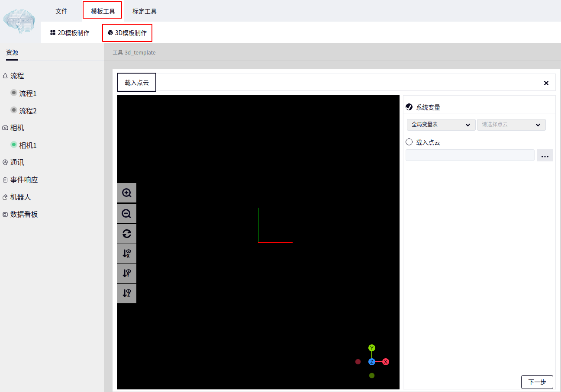Click the gray status dot of 流程1
The image size is (561, 392).
pos(14,93)
